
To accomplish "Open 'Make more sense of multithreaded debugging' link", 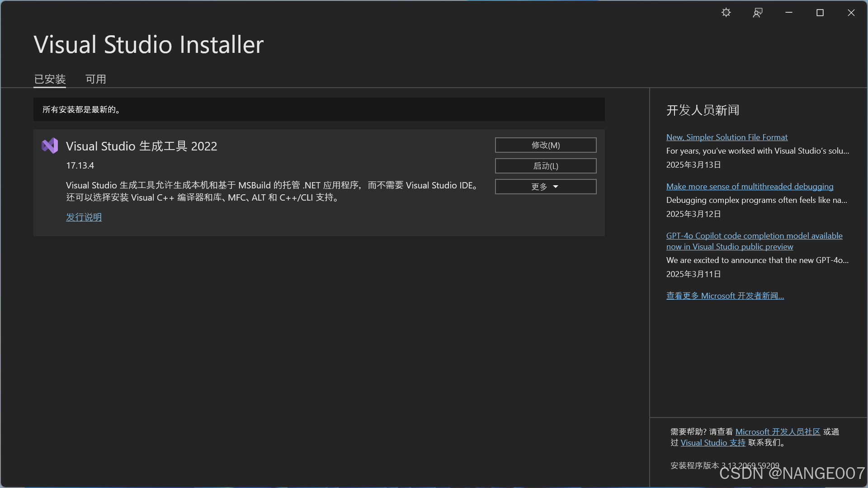I will pyautogui.click(x=750, y=186).
